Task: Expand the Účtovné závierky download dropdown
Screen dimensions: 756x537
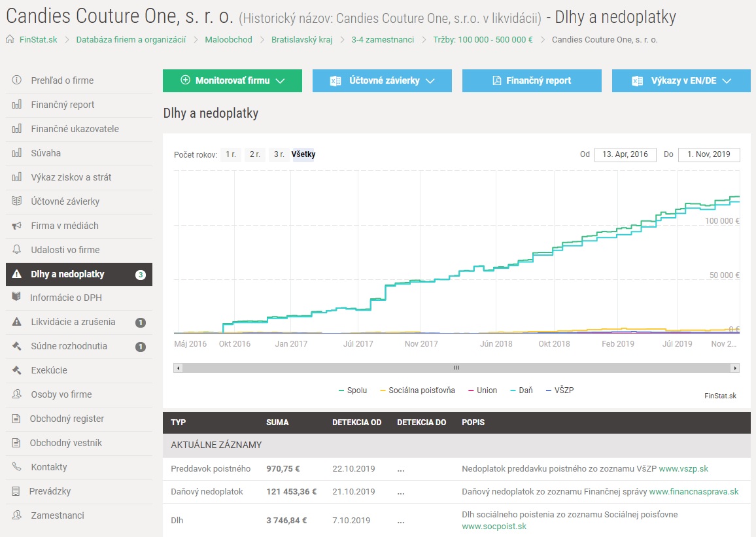Action: 382,80
